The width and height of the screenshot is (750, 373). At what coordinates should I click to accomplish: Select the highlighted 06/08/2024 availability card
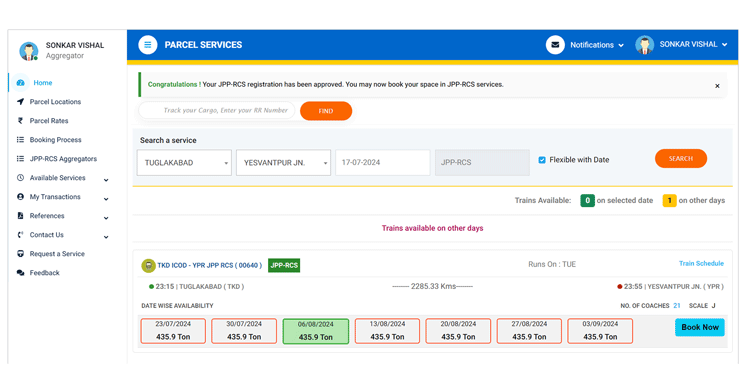pos(316,331)
